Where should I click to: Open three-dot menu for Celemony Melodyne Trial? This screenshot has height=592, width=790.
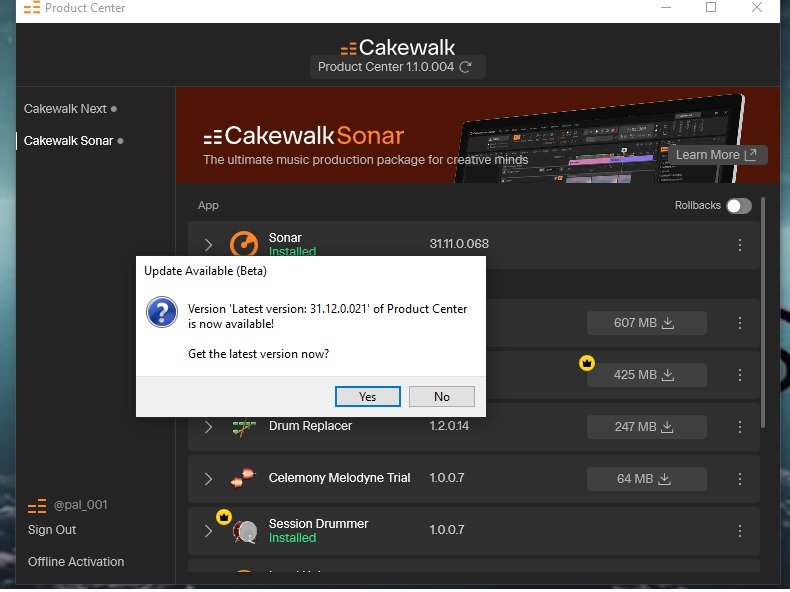[740, 479]
